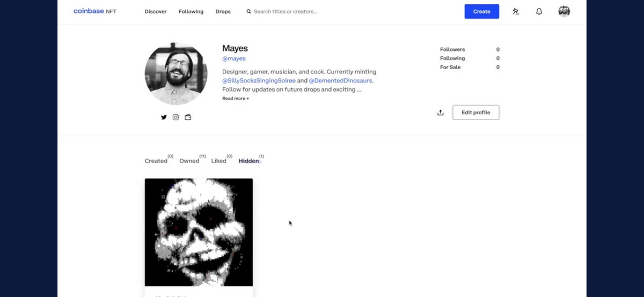644x297 pixels.
Task: Click the wallet icon under avatar
Action: pos(188,117)
